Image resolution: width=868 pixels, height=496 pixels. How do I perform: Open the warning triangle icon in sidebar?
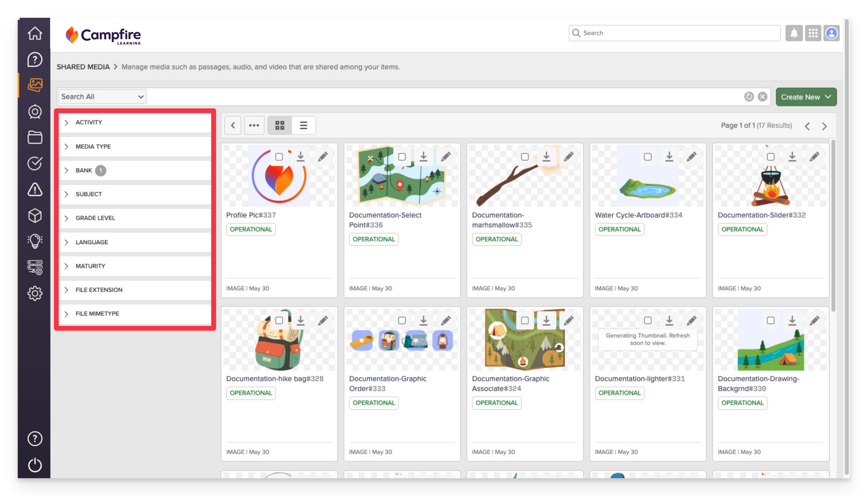click(x=35, y=189)
